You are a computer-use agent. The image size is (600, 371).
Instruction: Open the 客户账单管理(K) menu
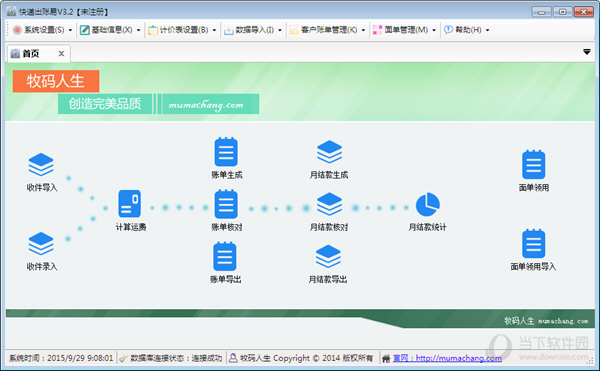pyautogui.click(x=329, y=30)
